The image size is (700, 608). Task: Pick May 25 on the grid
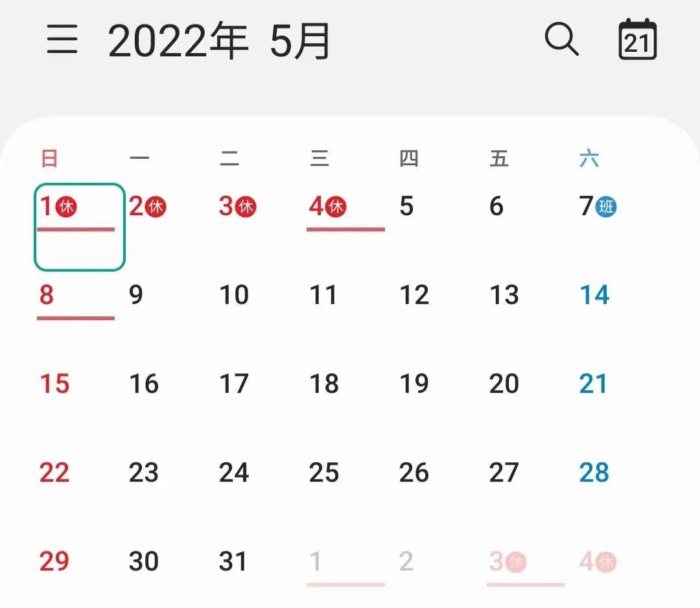click(324, 473)
